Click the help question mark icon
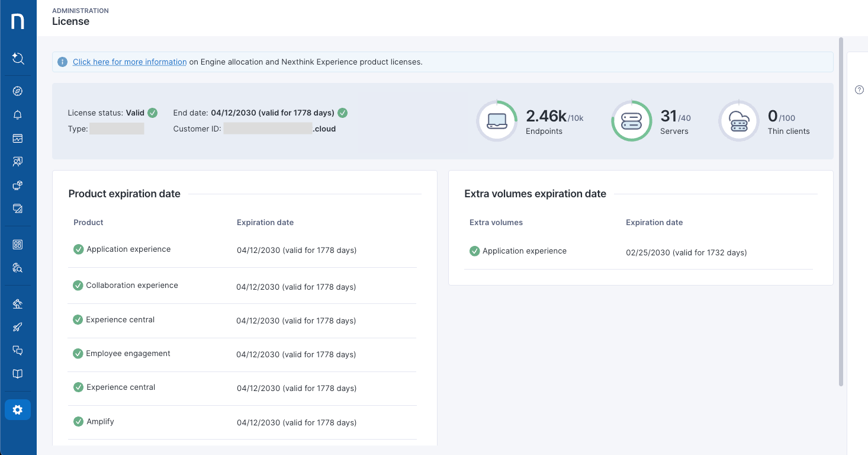 [859, 90]
